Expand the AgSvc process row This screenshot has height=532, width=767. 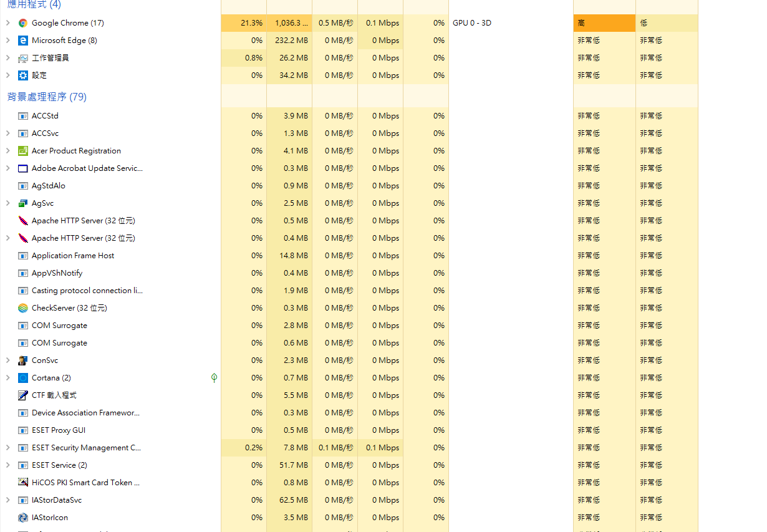(7, 203)
